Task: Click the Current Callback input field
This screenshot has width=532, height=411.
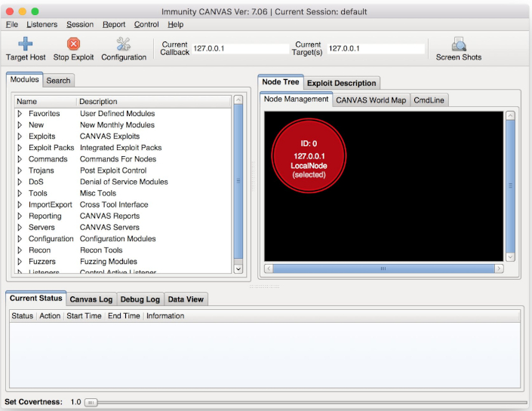Action: click(x=240, y=48)
